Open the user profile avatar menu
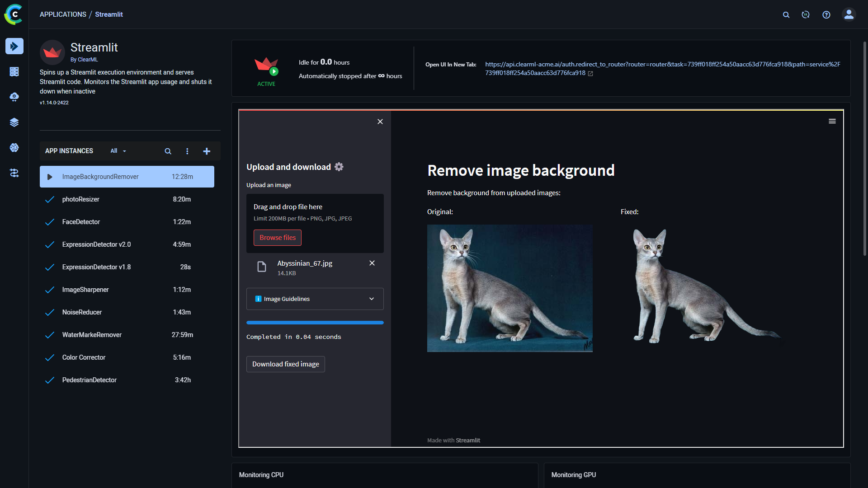Image resolution: width=868 pixels, height=488 pixels. (x=848, y=14)
